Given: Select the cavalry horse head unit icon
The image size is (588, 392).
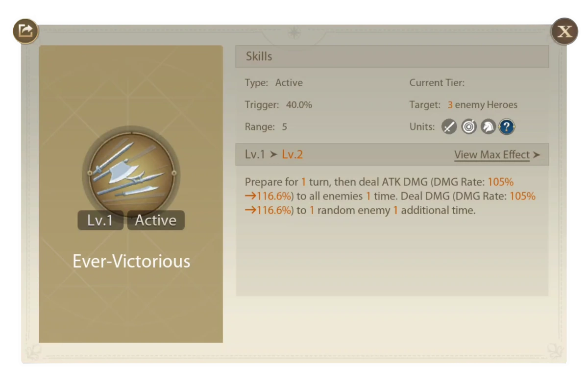Looking at the screenshot, I should 488,127.
